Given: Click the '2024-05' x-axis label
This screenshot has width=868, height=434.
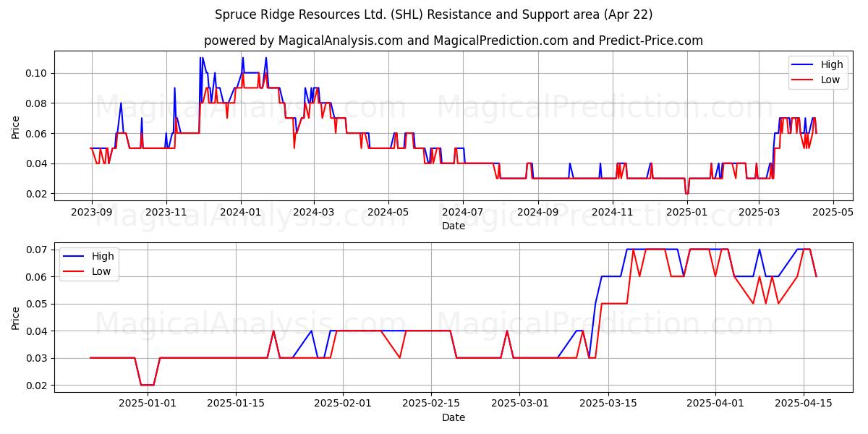Looking at the screenshot, I should tap(388, 213).
